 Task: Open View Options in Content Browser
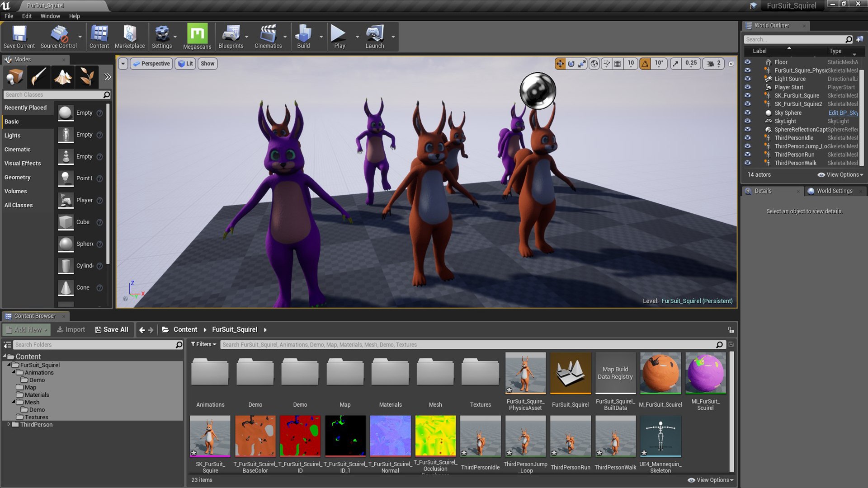(x=711, y=480)
